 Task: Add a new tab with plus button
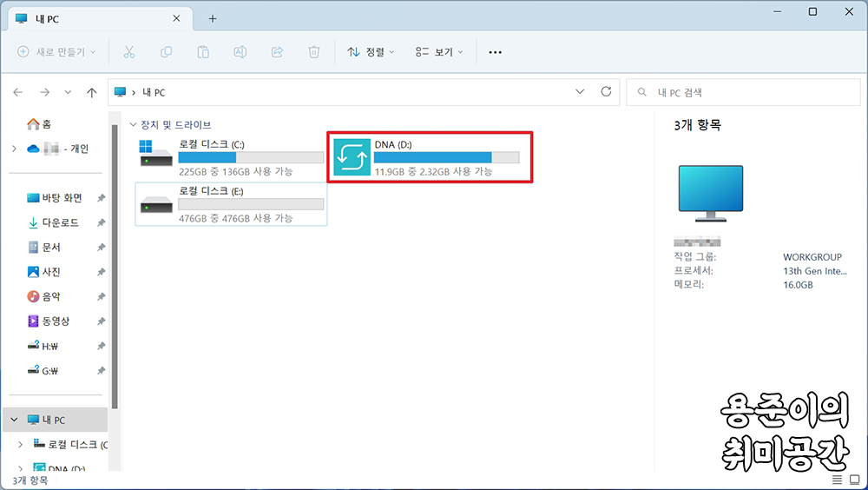(x=213, y=19)
